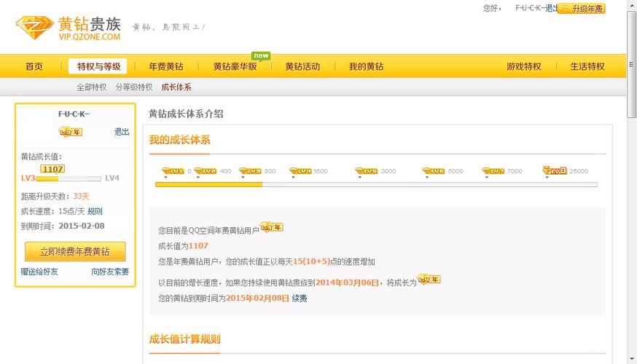The height and width of the screenshot is (364, 637).
Task: Click the 2015-02-08 expiry date in sidebar
Action: 82,226
